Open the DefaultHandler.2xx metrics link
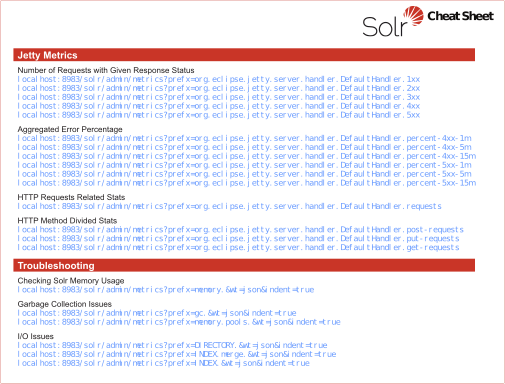This screenshot has height=384, width=505. [x=219, y=88]
